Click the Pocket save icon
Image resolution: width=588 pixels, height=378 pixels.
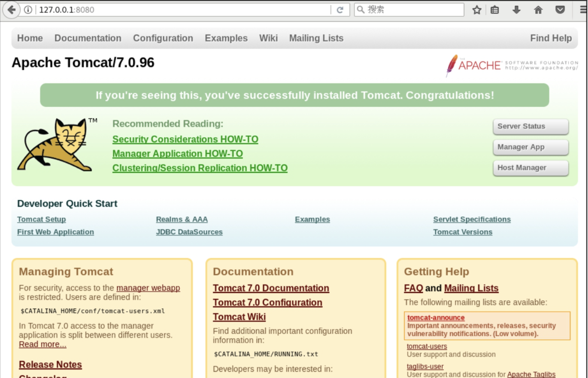click(560, 10)
